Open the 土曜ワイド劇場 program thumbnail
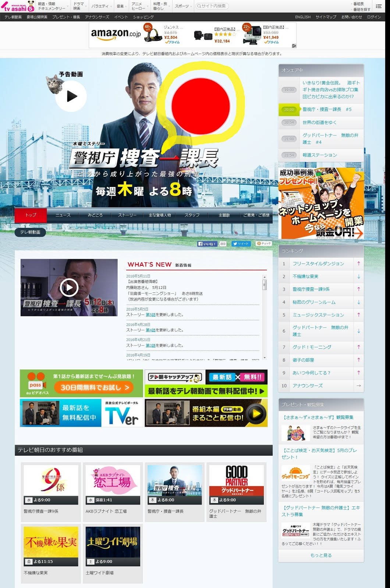390x588 pixels. (113, 546)
